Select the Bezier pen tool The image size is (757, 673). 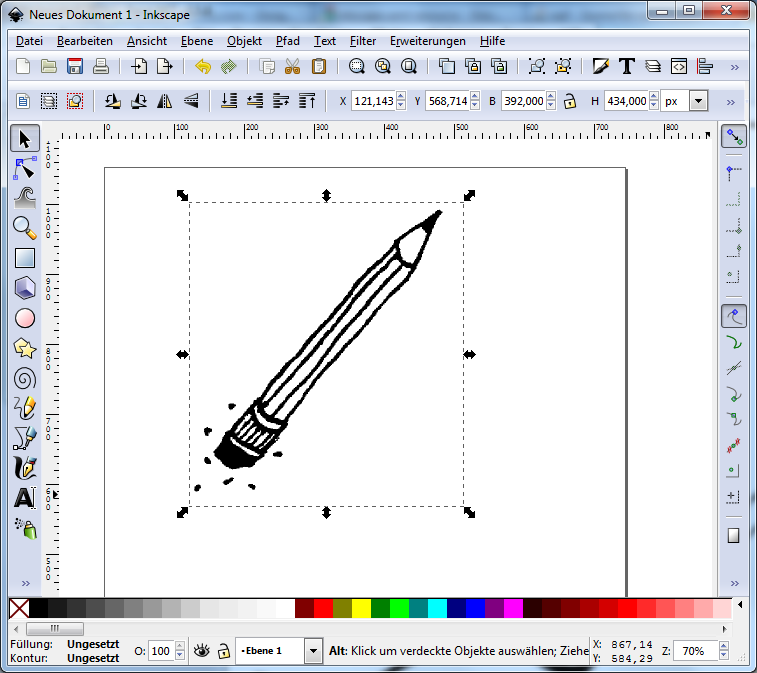(x=25, y=438)
